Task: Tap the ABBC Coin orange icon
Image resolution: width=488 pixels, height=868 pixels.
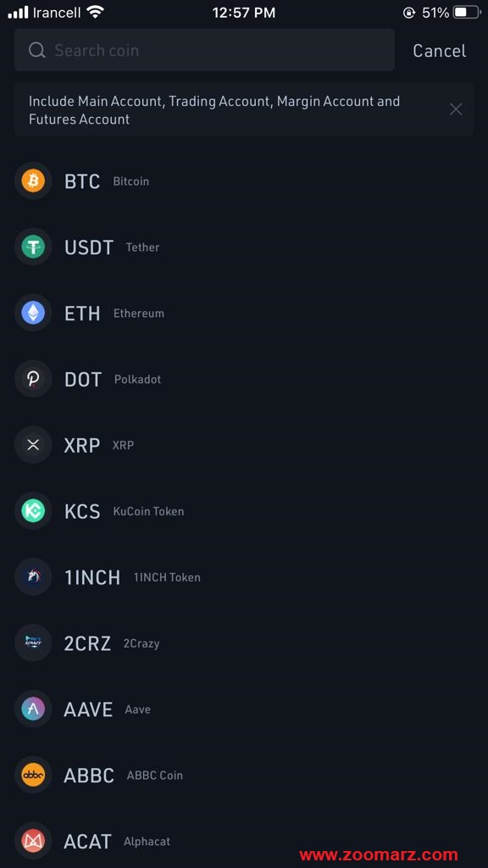Action: point(33,775)
